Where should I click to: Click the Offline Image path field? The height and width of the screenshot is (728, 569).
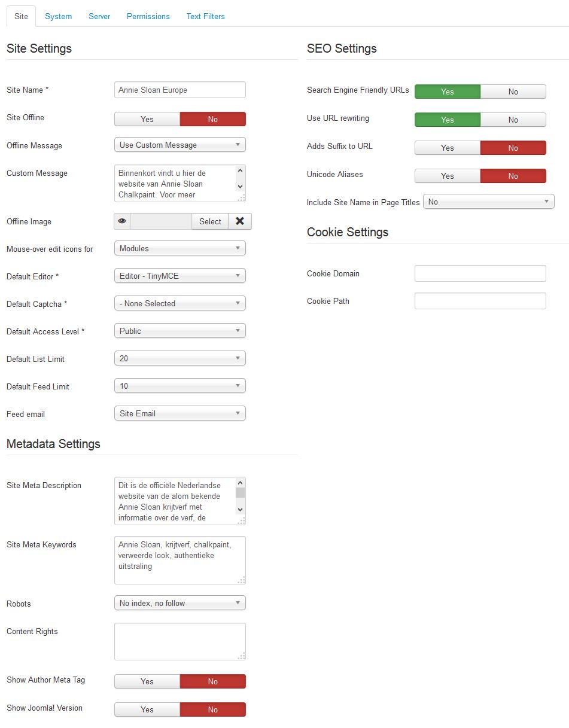pos(161,221)
